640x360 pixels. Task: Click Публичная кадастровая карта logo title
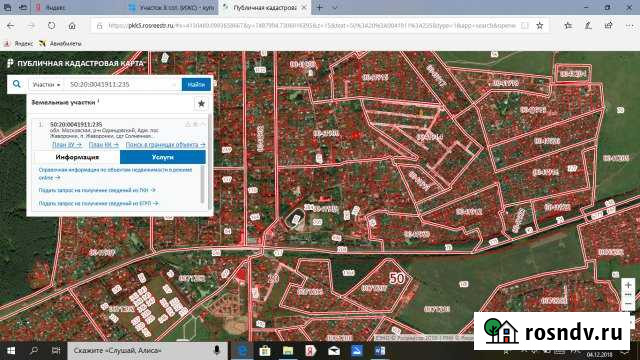point(76,63)
